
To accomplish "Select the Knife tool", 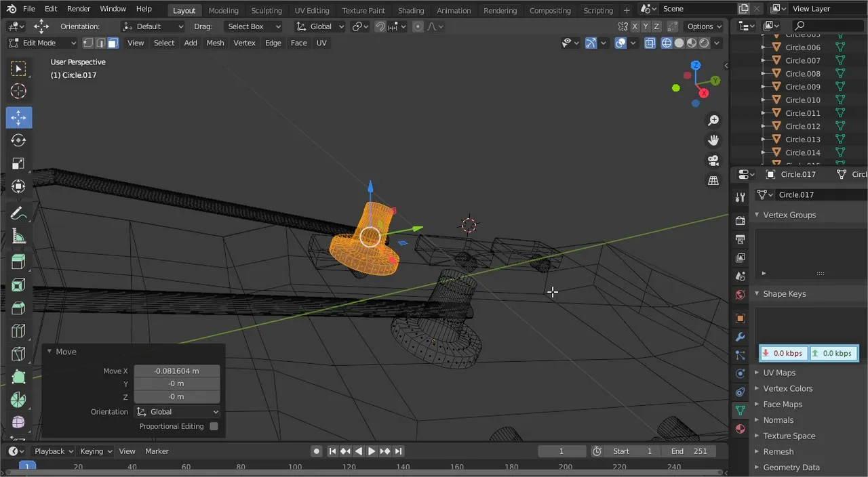I will pyautogui.click(x=18, y=354).
